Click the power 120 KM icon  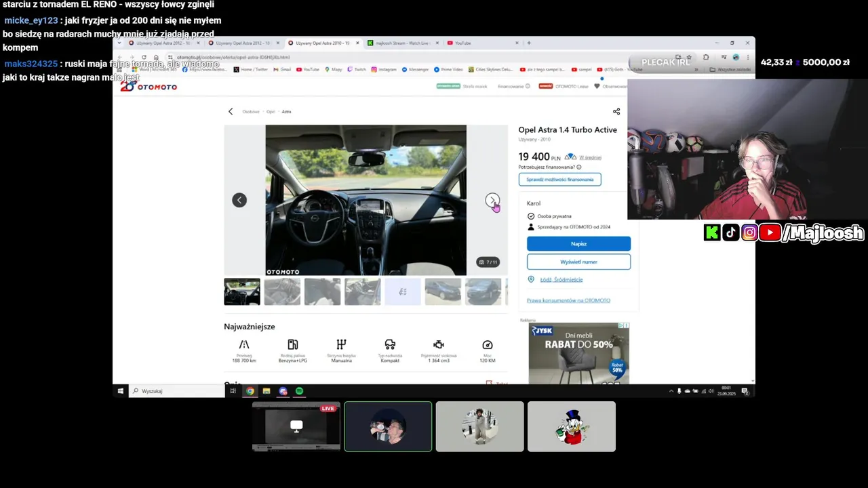coord(487,344)
